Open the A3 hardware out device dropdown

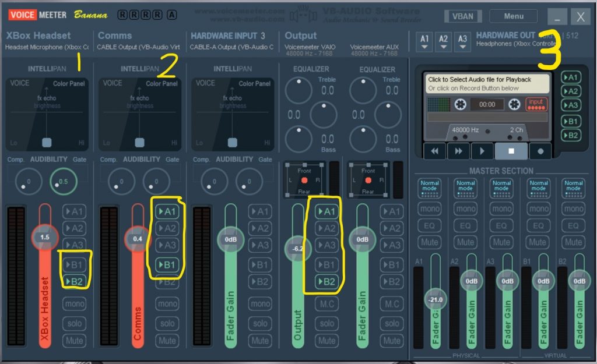pyautogui.click(x=462, y=42)
